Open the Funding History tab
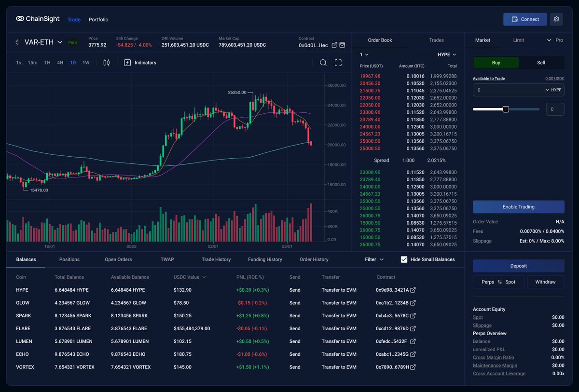This screenshot has height=392, width=579. click(x=265, y=259)
